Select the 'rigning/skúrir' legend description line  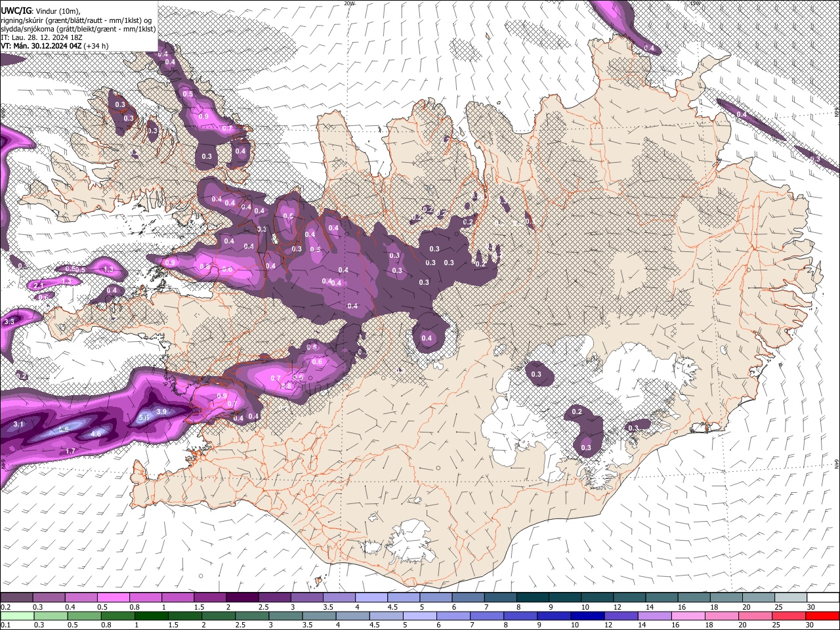coord(76,20)
